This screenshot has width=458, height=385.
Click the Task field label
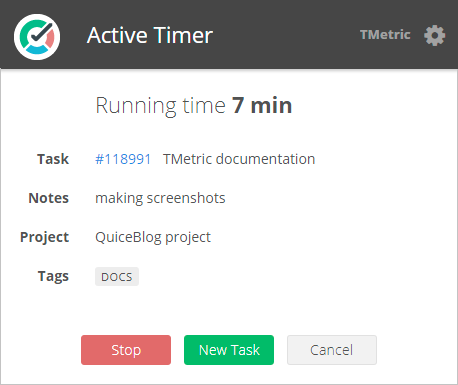[x=53, y=159]
